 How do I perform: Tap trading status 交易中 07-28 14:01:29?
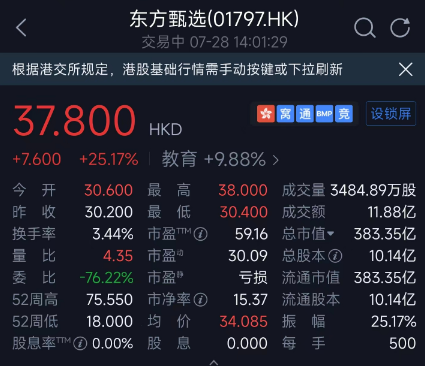tap(214, 42)
